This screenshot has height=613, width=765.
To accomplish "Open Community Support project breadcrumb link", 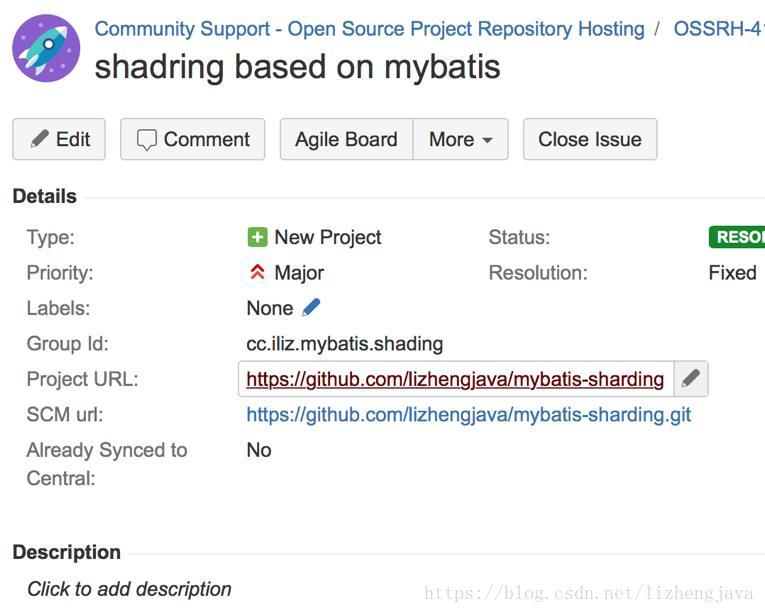I will coord(369,29).
